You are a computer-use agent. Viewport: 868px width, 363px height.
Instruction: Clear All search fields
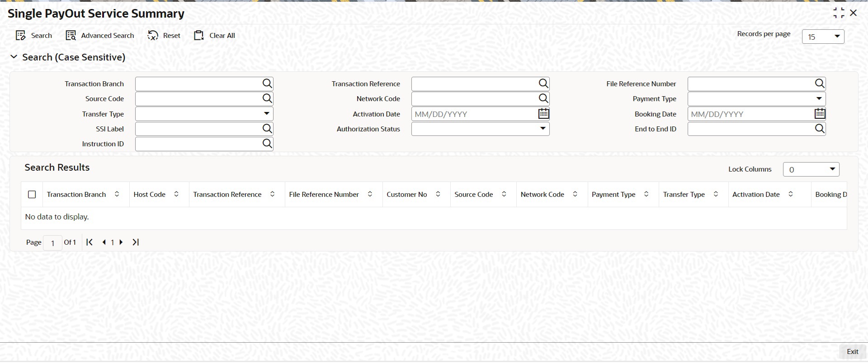215,36
